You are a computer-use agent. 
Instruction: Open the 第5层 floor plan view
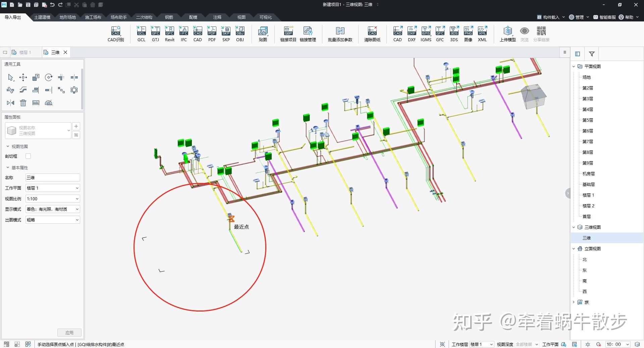coord(588,120)
